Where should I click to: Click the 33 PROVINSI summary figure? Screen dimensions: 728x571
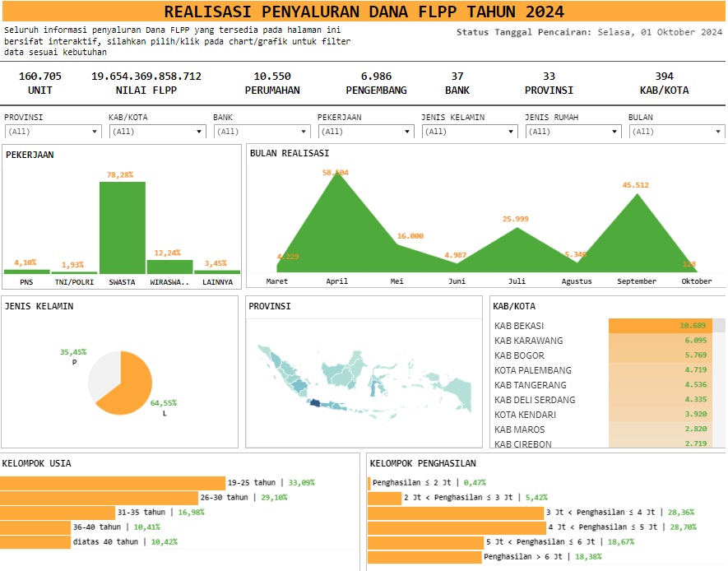point(549,83)
